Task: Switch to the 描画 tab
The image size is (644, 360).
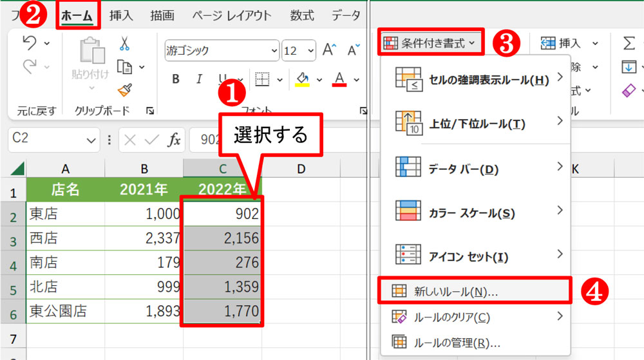Action: click(x=162, y=15)
